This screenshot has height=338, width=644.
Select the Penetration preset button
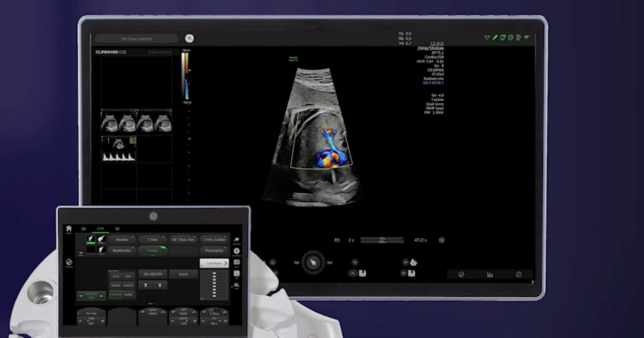tap(214, 250)
